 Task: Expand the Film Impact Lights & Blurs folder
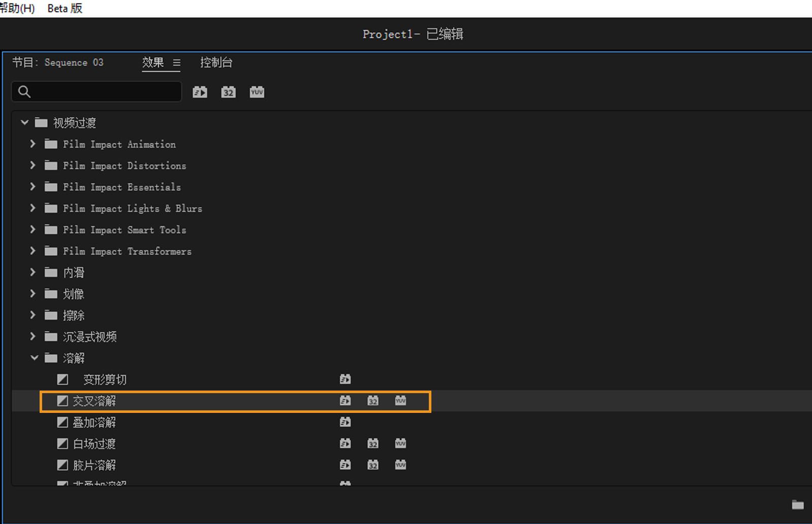point(33,208)
